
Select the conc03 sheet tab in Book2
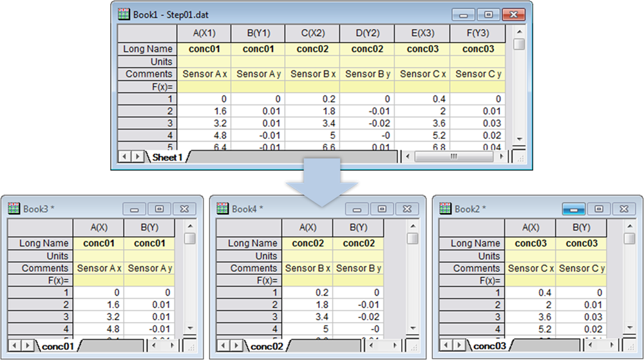[x=489, y=346]
